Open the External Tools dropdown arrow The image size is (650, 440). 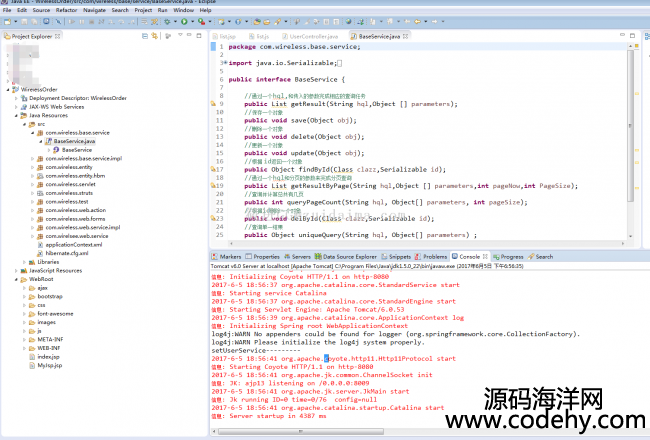pos(210,22)
